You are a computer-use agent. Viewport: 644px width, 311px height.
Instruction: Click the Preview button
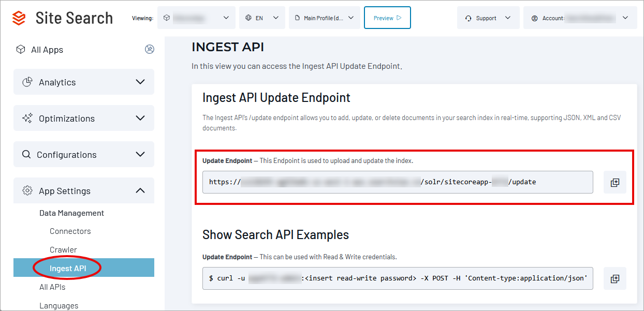click(x=387, y=17)
